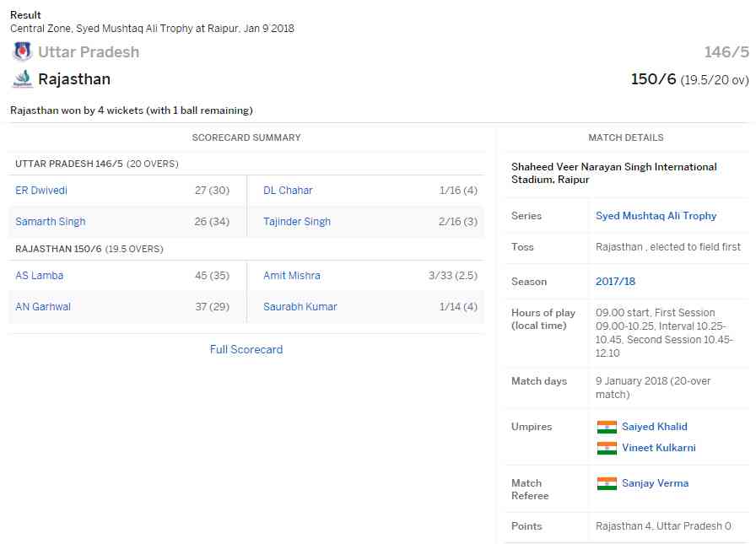Open umpire Saiyed Khalid's profile

tap(654, 427)
